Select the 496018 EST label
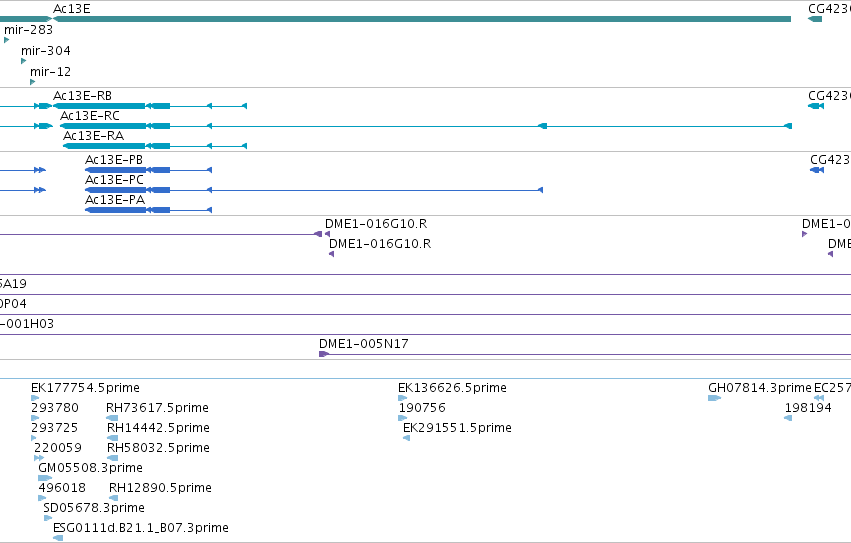The width and height of the screenshot is (851, 543). (x=62, y=488)
